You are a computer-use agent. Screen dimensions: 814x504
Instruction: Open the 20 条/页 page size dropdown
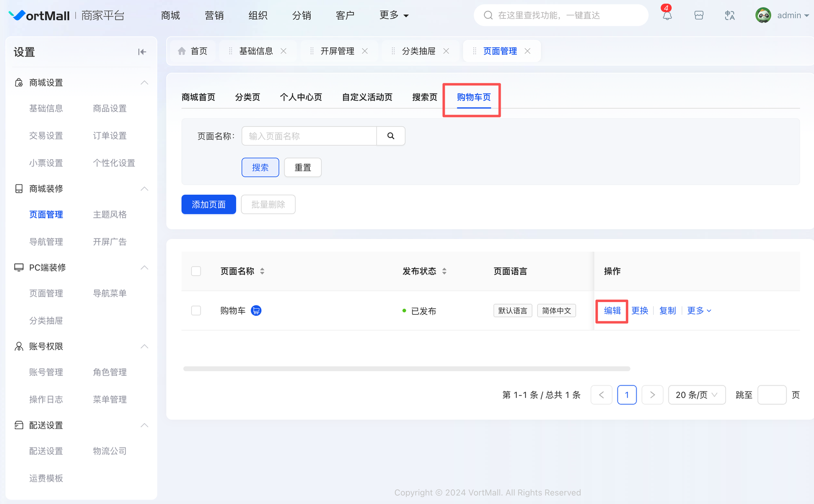tap(696, 395)
